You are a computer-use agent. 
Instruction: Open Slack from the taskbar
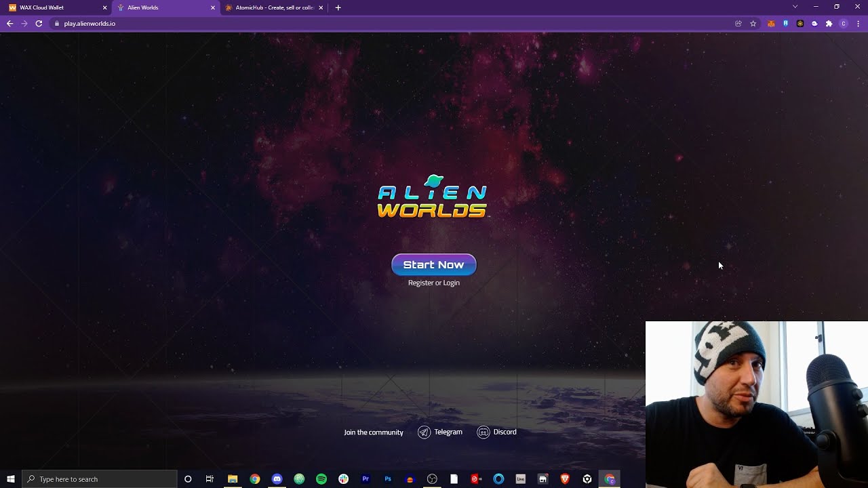343,479
